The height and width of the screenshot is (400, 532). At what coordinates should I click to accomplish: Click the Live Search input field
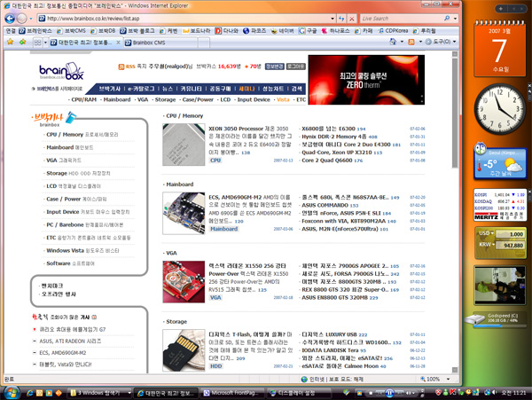tap(402, 19)
